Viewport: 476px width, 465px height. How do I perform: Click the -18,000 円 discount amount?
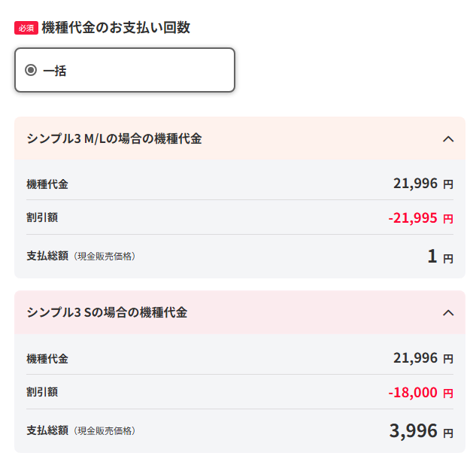click(421, 393)
